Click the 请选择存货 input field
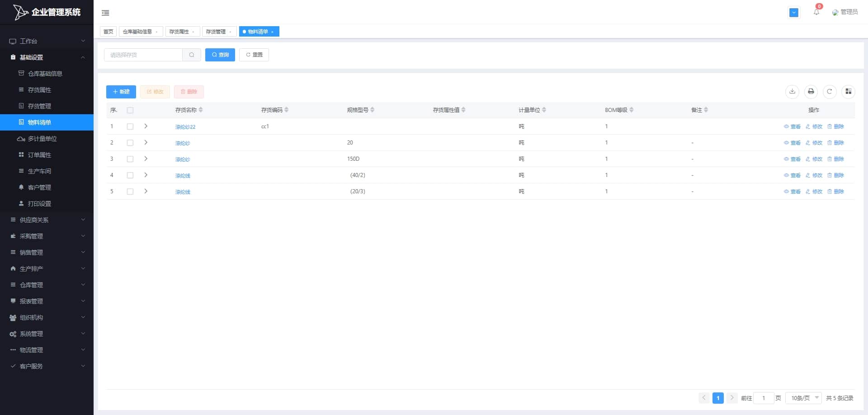 (x=143, y=55)
